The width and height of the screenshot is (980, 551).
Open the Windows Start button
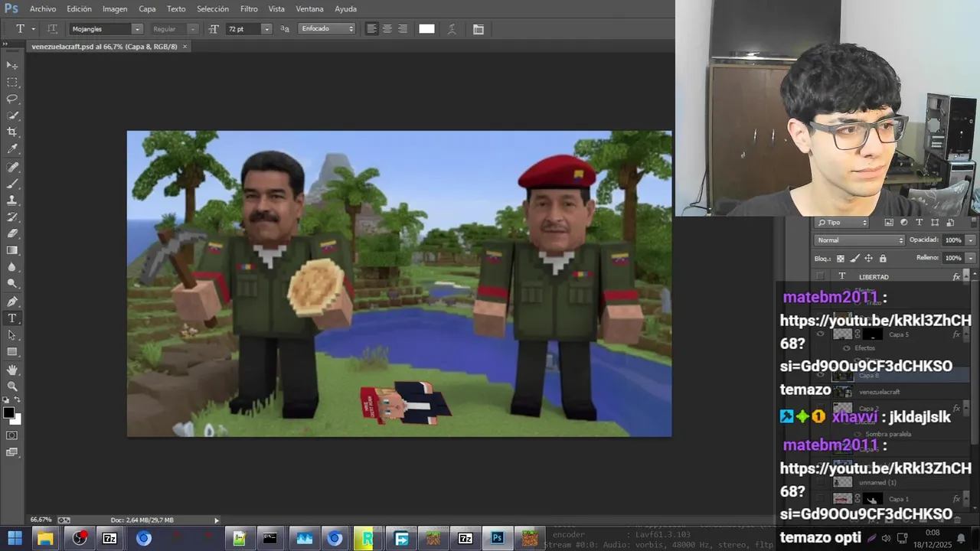click(14, 538)
